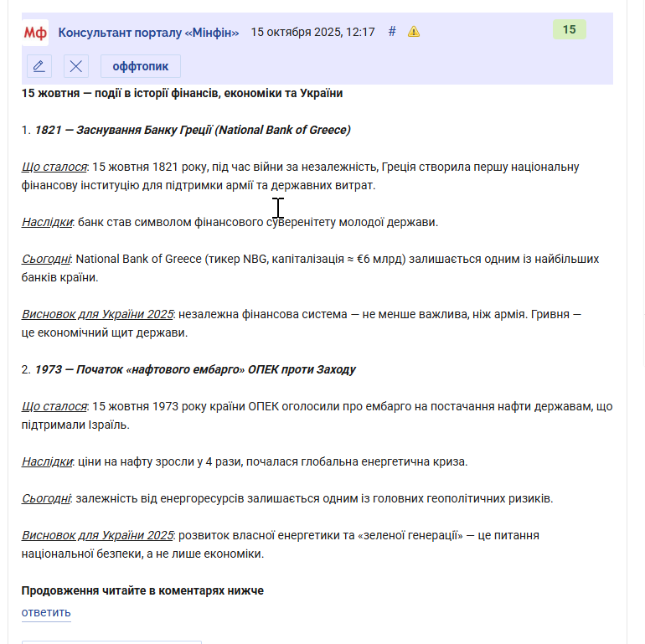
Task: Click Наслідки label about банк став символом
Action: pyautogui.click(x=47, y=222)
